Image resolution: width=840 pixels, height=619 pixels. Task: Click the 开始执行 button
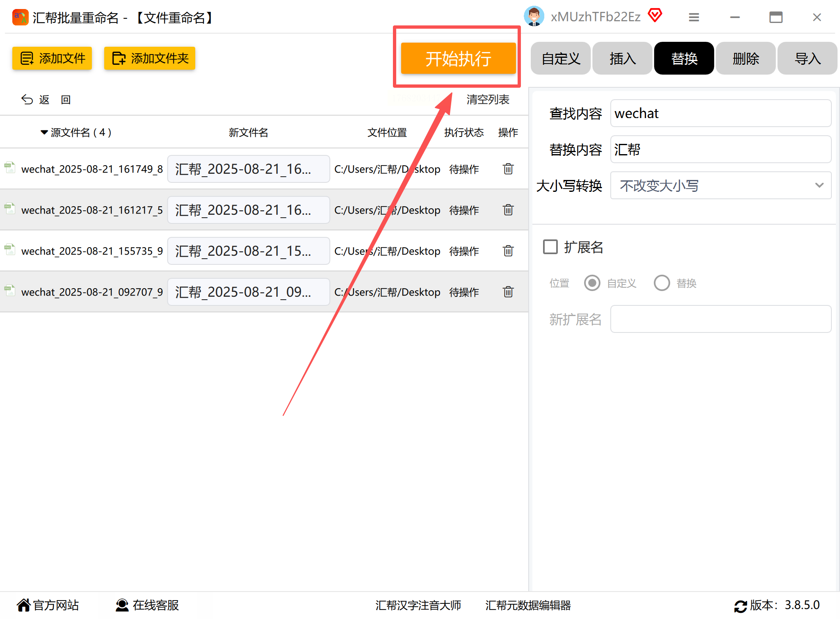point(458,59)
